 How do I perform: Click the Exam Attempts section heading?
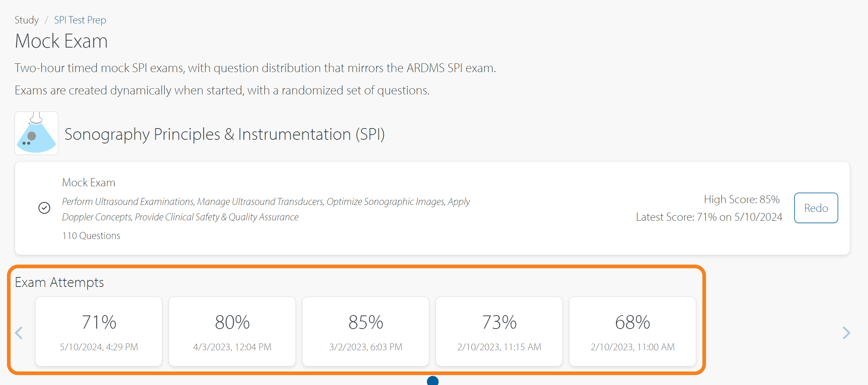tap(59, 282)
